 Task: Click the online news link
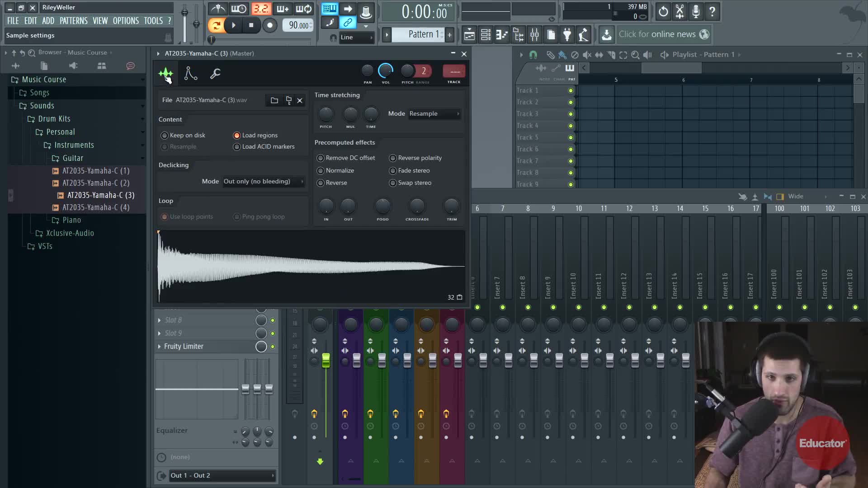657,34
